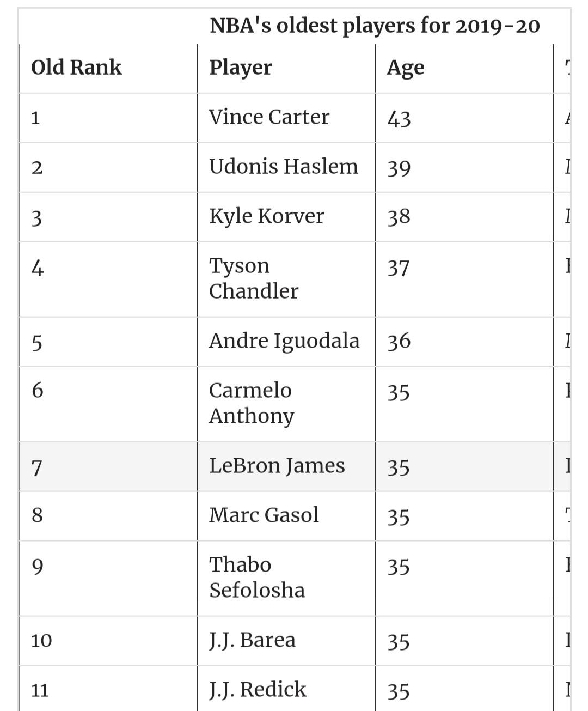Click the rank 7 cell in highlighted row

click(x=108, y=467)
